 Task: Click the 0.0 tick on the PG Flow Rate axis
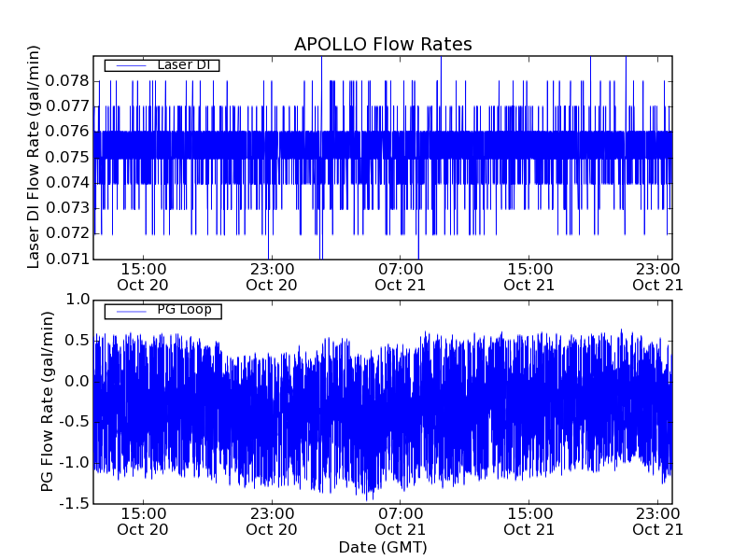(x=78, y=381)
